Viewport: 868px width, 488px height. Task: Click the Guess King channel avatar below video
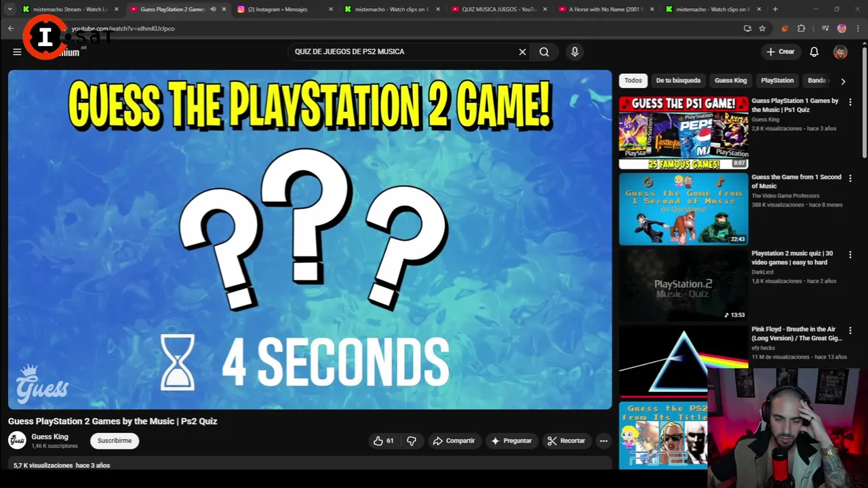click(x=17, y=441)
